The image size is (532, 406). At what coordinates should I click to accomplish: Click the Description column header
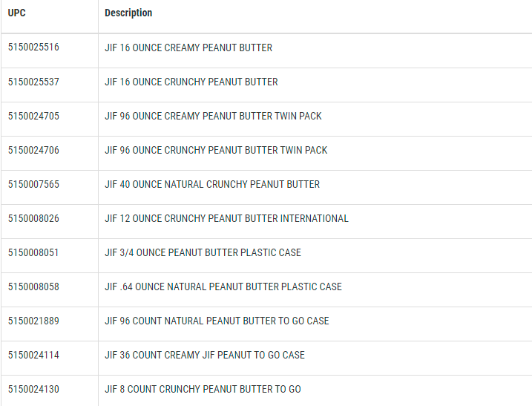(x=128, y=13)
